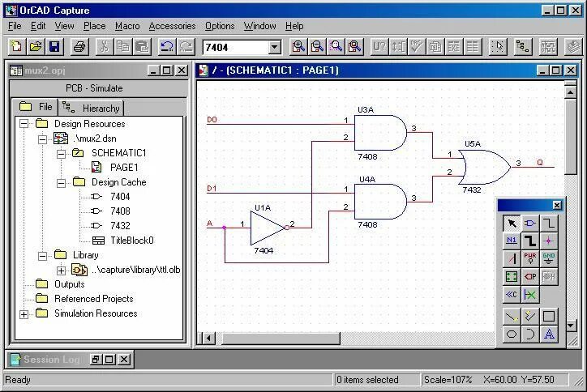This screenshot has height=392, width=587.
Task: Click the vertical scrollbar down arrow
Action: pyautogui.click(x=570, y=326)
